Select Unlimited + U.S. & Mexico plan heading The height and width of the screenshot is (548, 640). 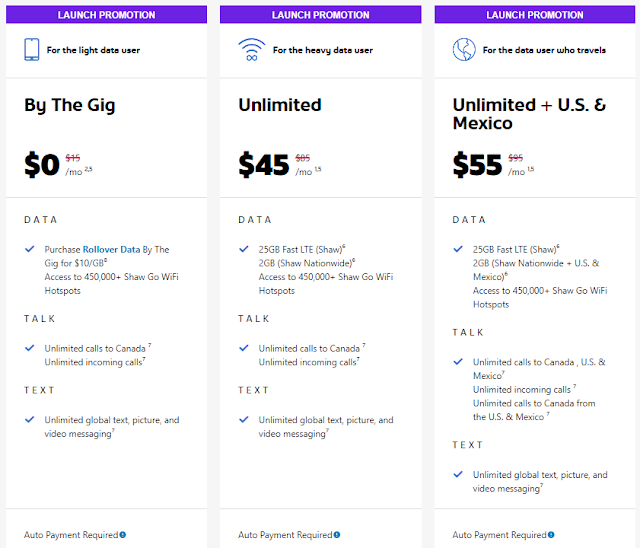coord(529,114)
